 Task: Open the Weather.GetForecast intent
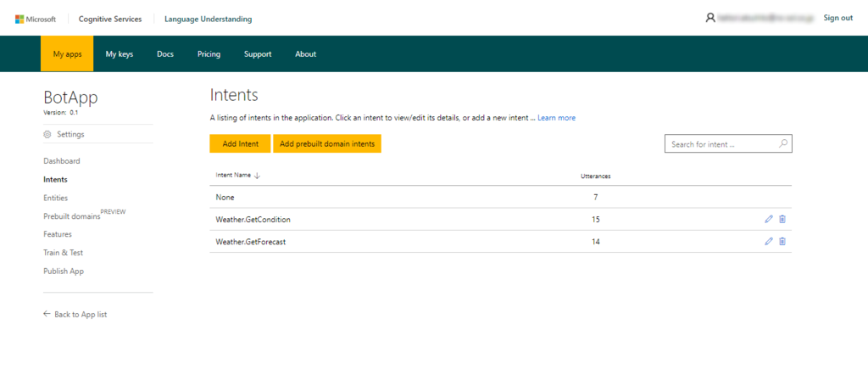click(250, 242)
